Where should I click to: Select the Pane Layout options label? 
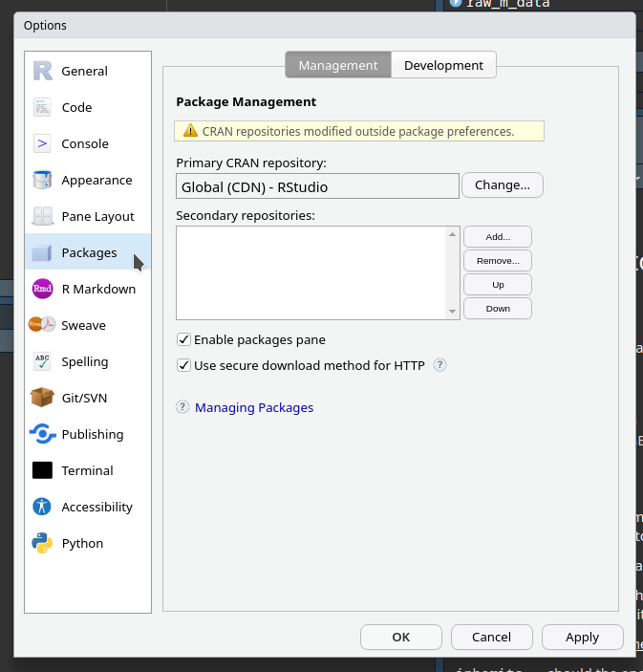(98, 217)
